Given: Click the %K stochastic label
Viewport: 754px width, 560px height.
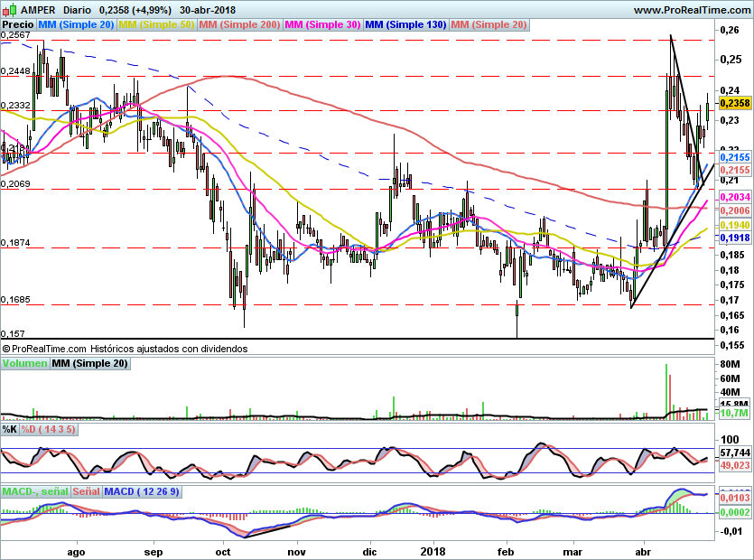Looking at the screenshot, I should [10, 428].
